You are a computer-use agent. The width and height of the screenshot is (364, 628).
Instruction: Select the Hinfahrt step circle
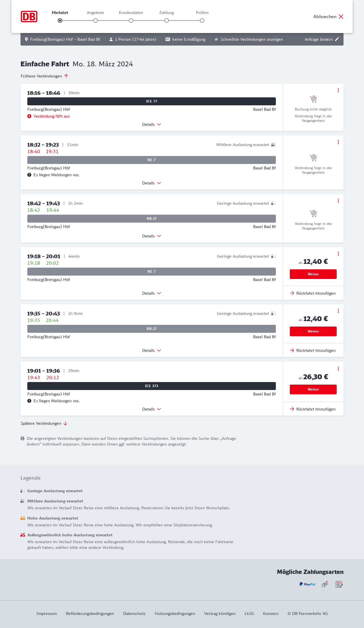point(60,20)
